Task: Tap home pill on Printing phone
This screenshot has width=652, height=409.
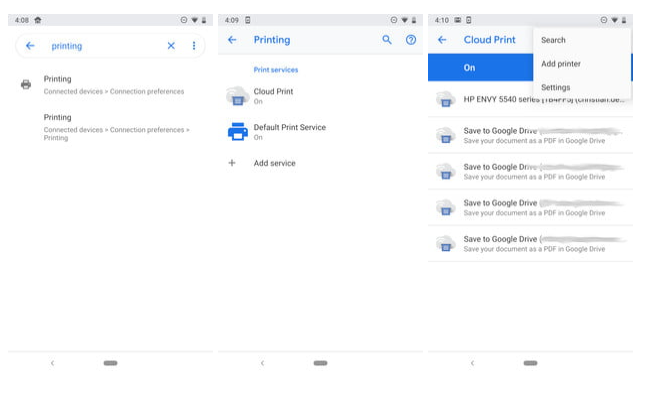Action: (x=320, y=363)
